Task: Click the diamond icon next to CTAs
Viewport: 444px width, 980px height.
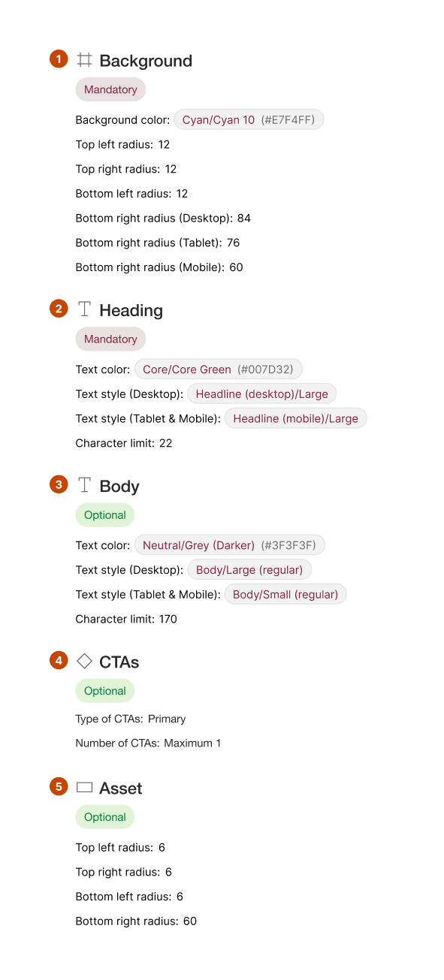Action: pos(85,661)
